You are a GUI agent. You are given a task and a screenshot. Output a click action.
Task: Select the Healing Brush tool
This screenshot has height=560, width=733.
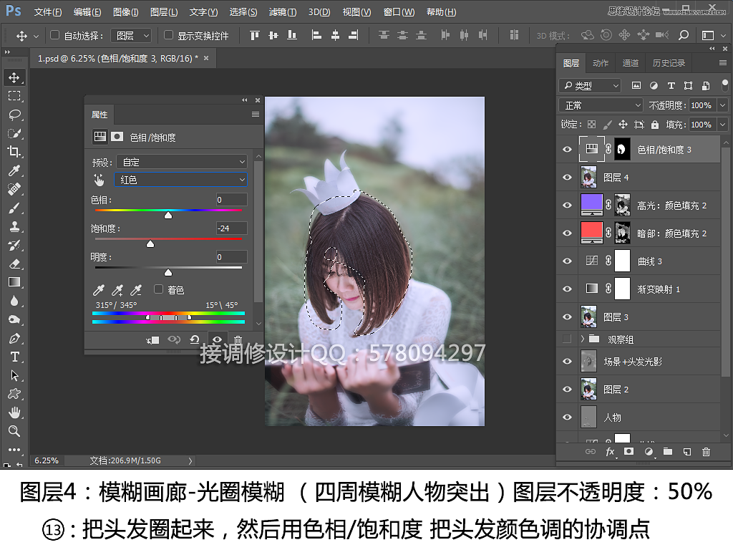pos(14,189)
